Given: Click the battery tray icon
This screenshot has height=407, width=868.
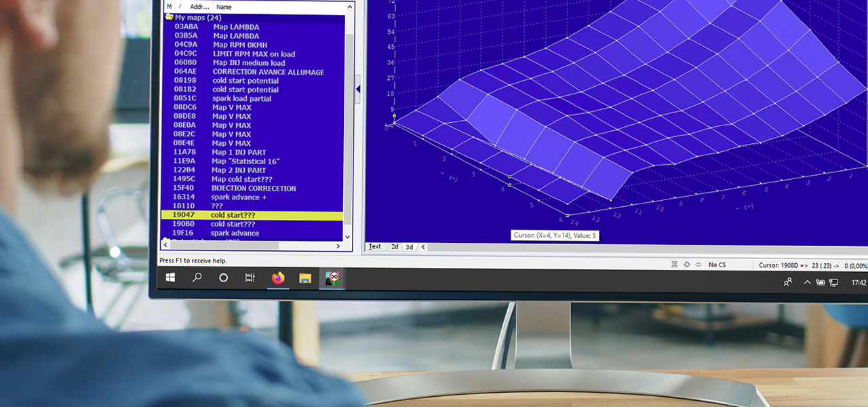Looking at the screenshot, I should 821,282.
